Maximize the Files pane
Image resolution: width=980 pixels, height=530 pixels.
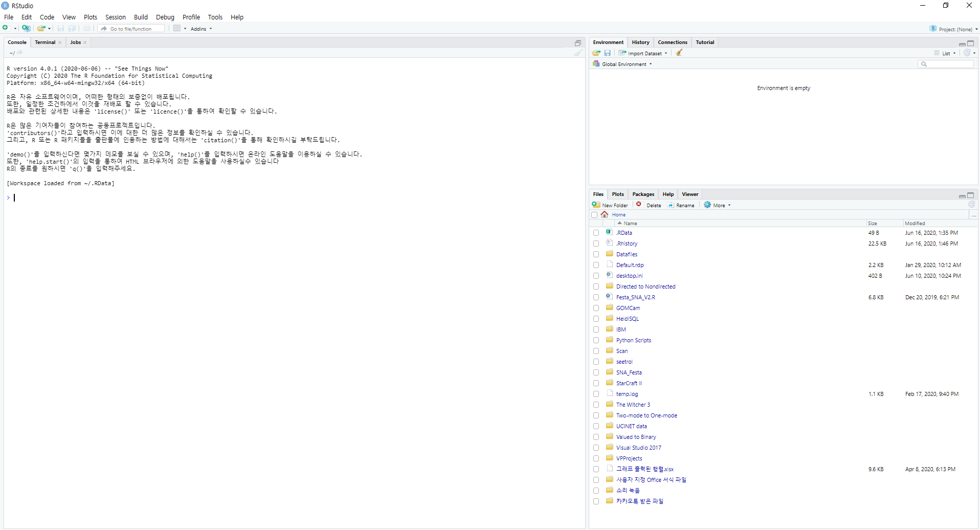coord(971,195)
